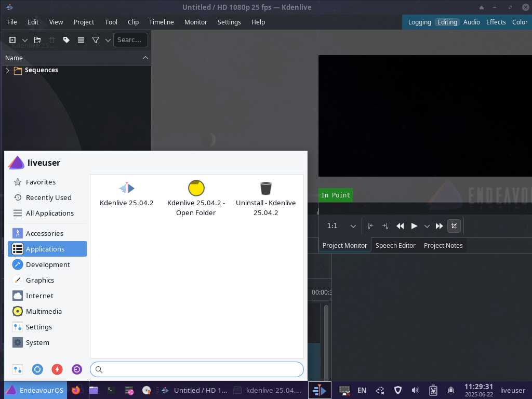Viewport: 532px width, 399px height.
Task: Open the Settings menu in Kdenlive
Action: pos(229,22)
